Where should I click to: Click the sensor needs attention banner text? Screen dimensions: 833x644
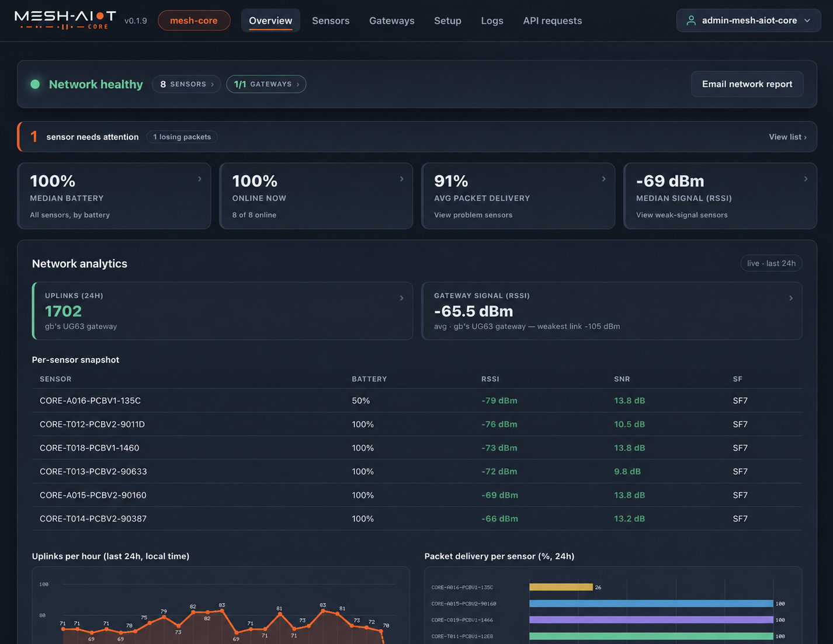pyautogui.click(x=92, y=137)
